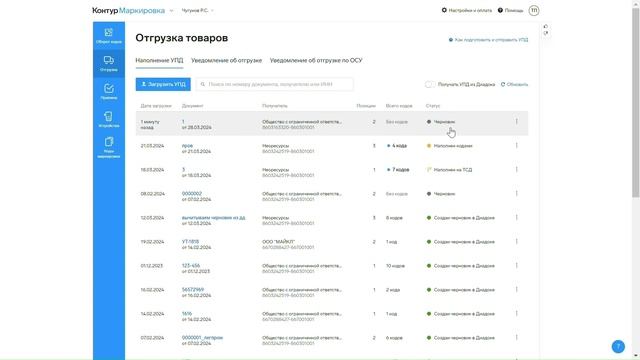
Task: Open kebab menu for the 16.02.2024 row
Action: tap(516, 289)
